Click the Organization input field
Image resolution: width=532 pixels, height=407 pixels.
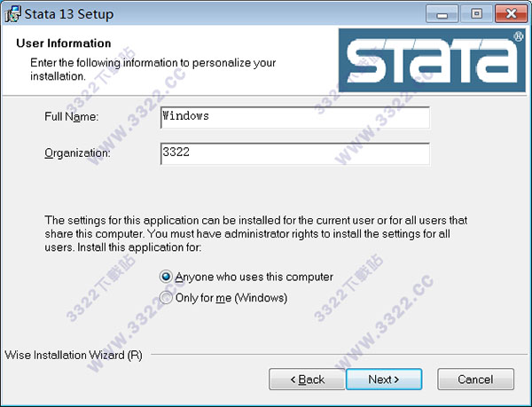(294, 153)
